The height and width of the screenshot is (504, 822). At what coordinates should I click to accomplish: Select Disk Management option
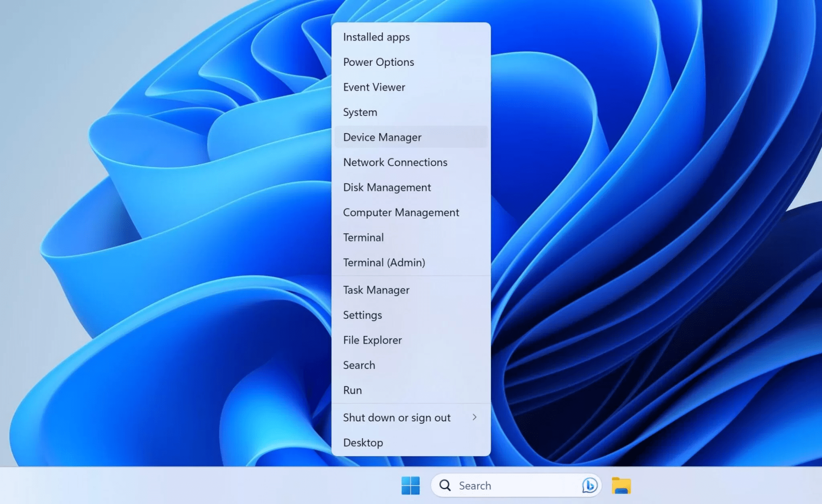coord(387,187)
